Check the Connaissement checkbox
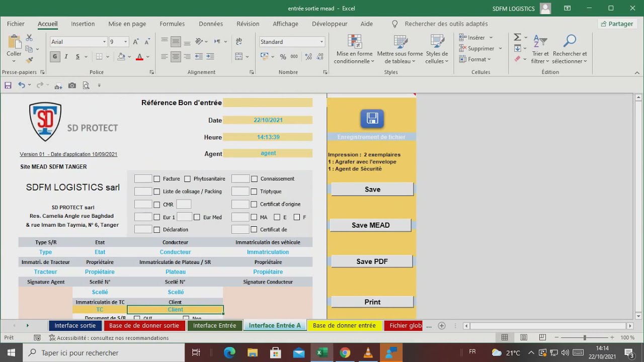Screen dimensions: 644x362 pyautogui.click(x=254, y=179)
